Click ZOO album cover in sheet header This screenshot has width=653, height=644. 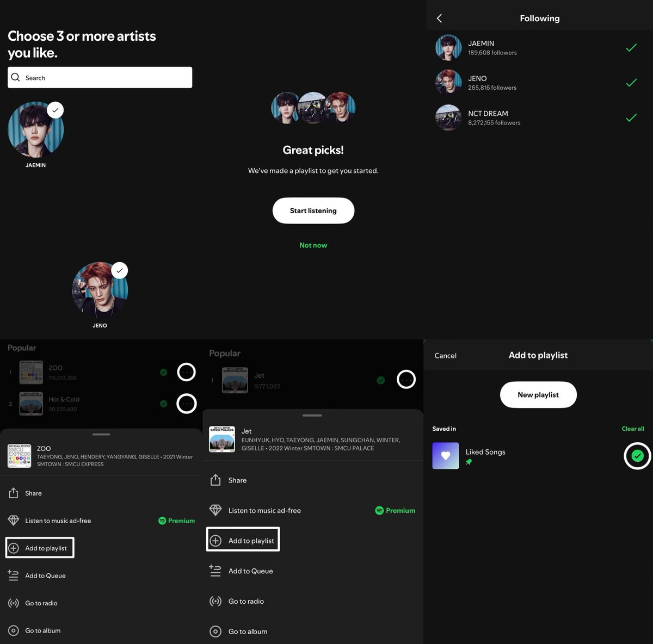[x=19, y=456]
